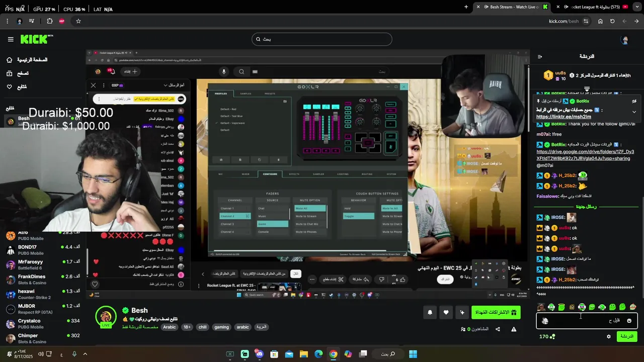Open the Kick hamburger sidebar menu
Screen dimensions: 644x362
pos(11,39)
